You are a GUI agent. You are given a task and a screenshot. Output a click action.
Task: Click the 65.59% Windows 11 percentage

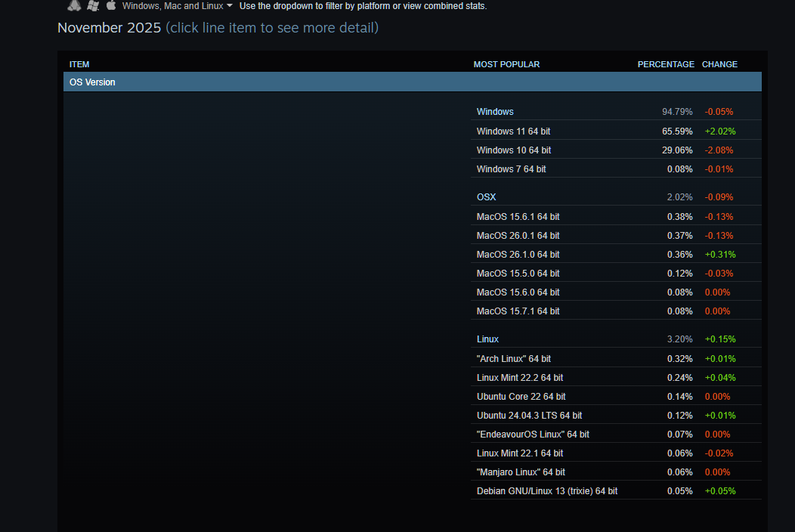pos(677,131)
